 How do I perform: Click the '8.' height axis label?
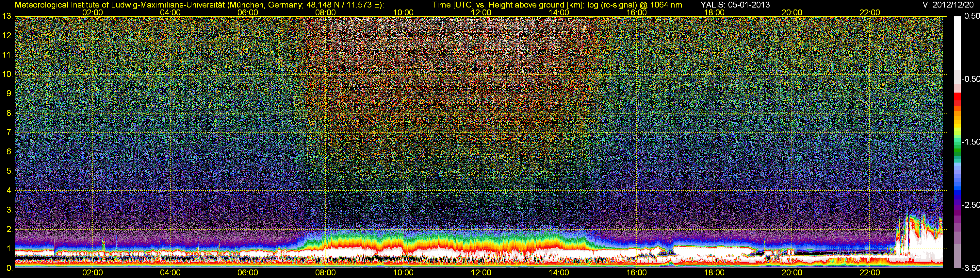[x=9, y=113]
